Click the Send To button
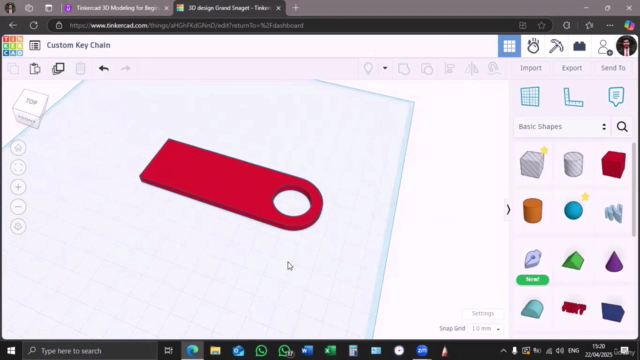This screenshot has width=640, height=360. pos(613,68)
